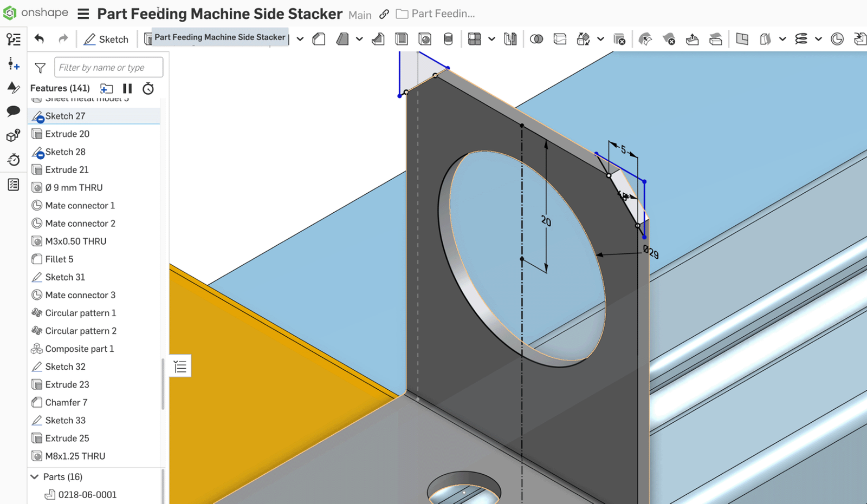Viewport: 867px width, 504px height.
Task: Select the Helix tool icon
Action: (801, 39)
